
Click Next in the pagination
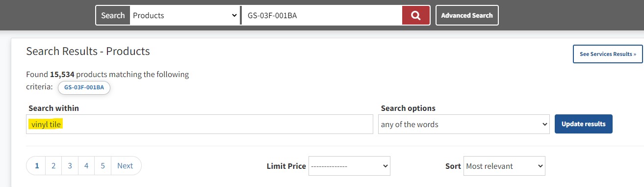pyautogui.click(x=125, y=166)
